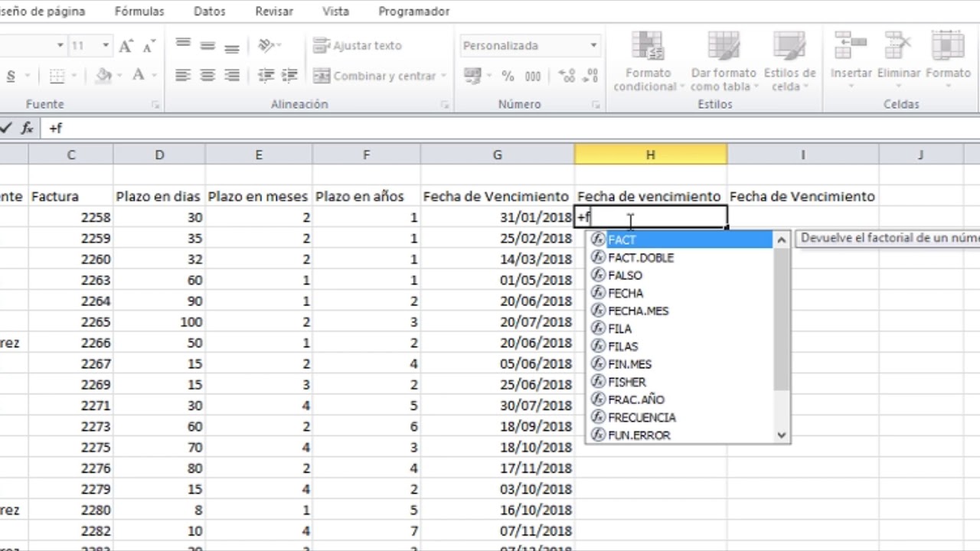Open the Revisar ribbon tab

point(274,11)
